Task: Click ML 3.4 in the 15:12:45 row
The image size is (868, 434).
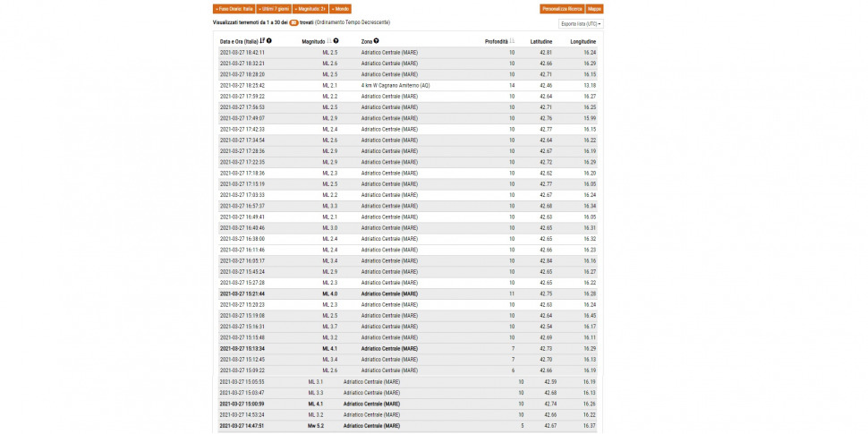Action: coord(330,360)
